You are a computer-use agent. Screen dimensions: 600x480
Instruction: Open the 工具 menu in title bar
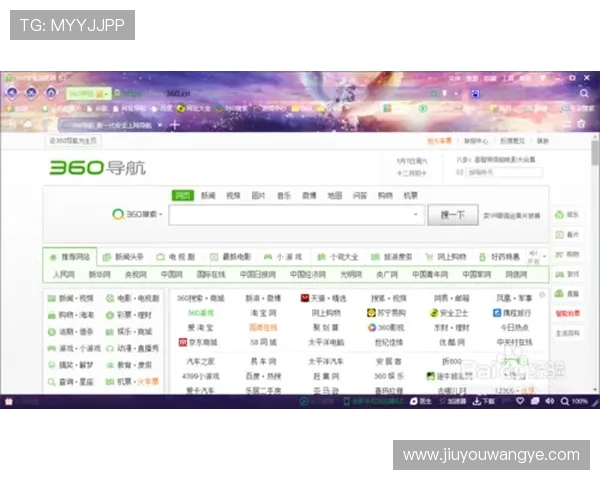click(508, 78)
